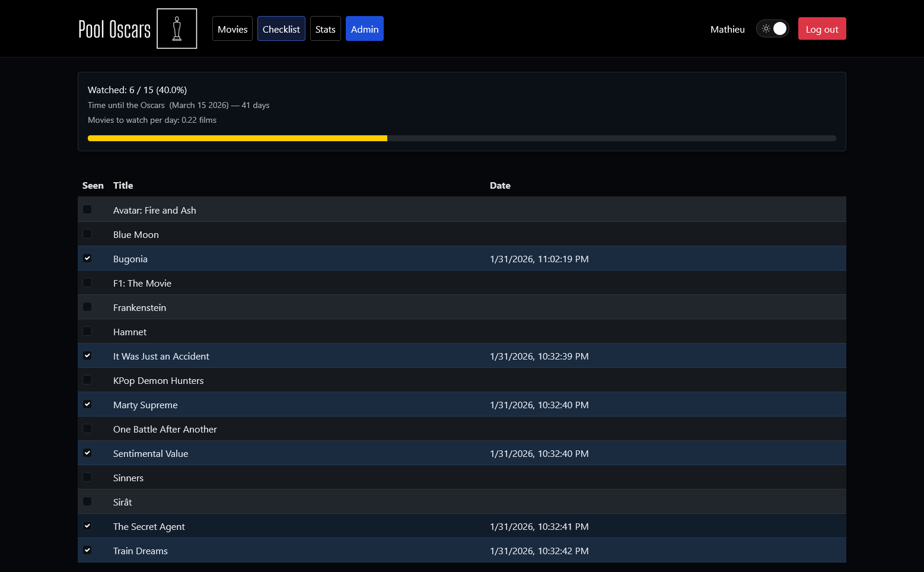The width and height of the screenshot is (924, 572).
Task: Click the yellow watched progress bar
Action: 237,138
